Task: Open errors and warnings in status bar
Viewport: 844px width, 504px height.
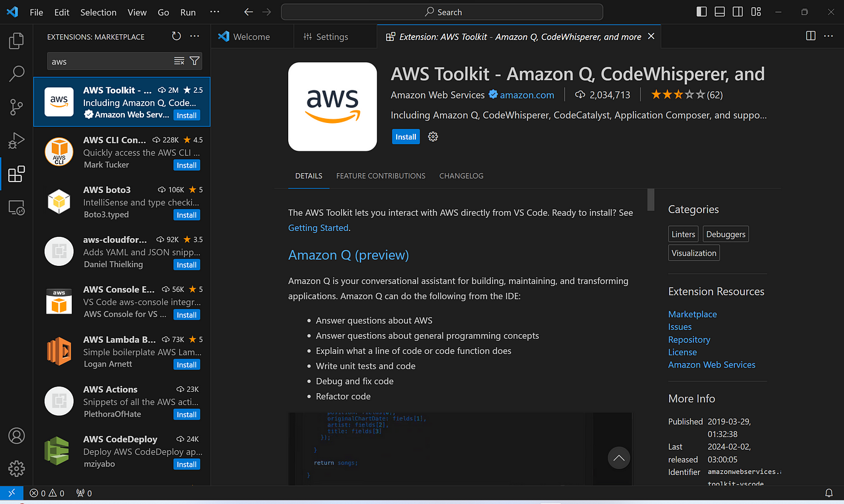Action: [47, 493]
